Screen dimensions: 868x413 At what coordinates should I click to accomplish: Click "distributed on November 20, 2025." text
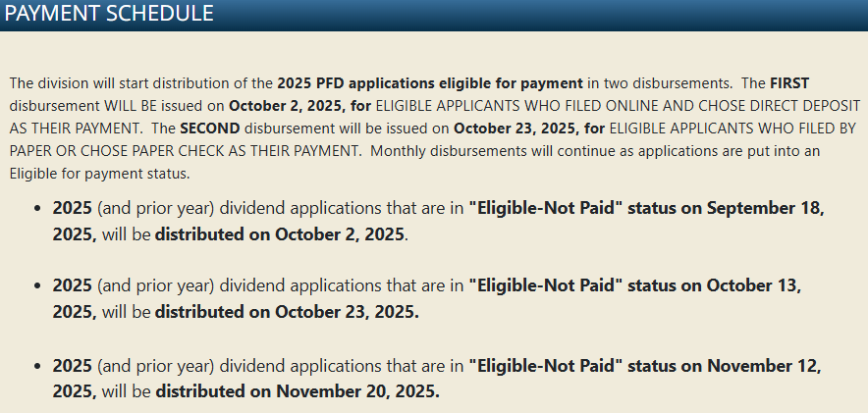(298, 392)
